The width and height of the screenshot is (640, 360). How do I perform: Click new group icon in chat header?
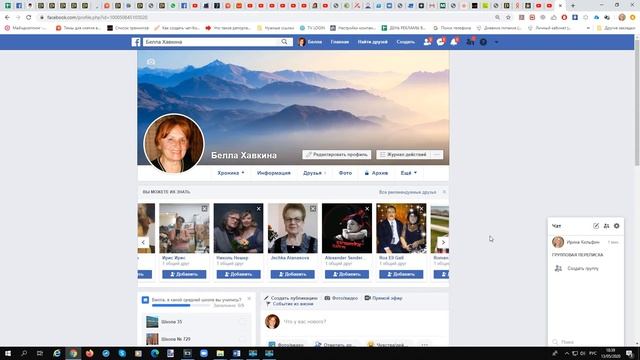(606, 226)
